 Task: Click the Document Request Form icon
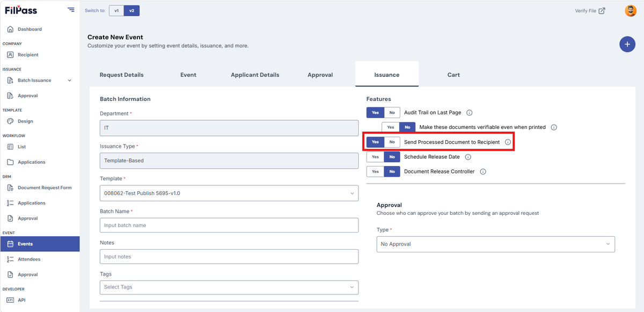(10, 188)
